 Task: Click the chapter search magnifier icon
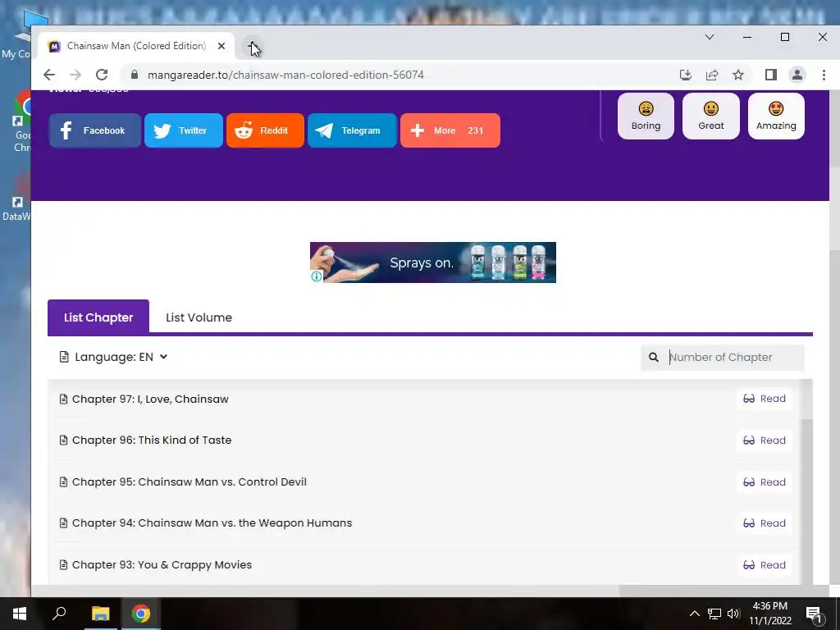[654, 358]
